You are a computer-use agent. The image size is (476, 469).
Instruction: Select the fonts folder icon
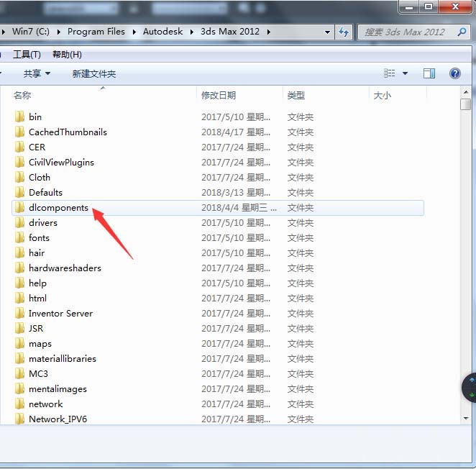coord(19,237)
